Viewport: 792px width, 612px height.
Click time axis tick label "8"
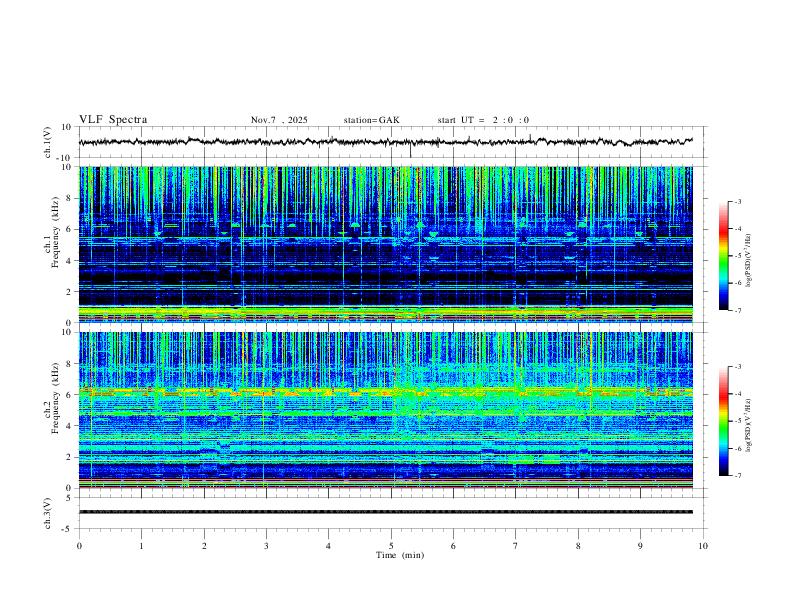[578, 546]
